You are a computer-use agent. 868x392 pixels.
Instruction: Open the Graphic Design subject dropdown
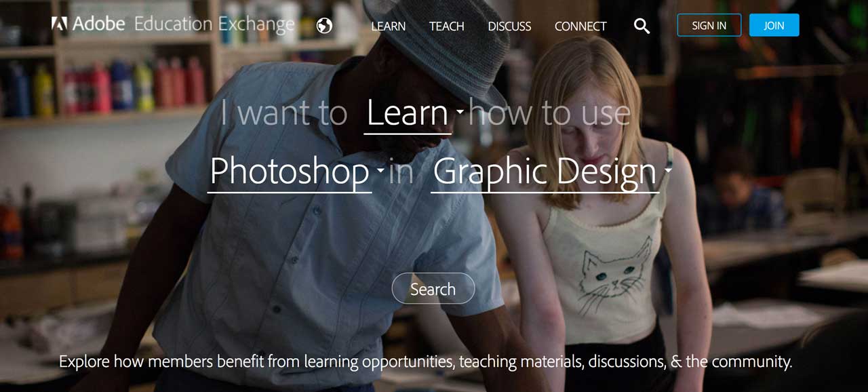click(x=545, y=172)
